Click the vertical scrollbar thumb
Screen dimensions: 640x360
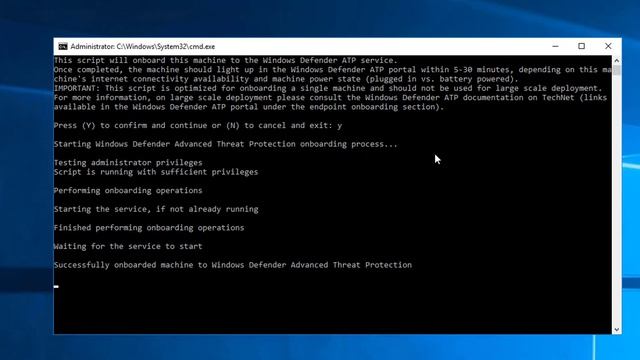pos(616,70)
